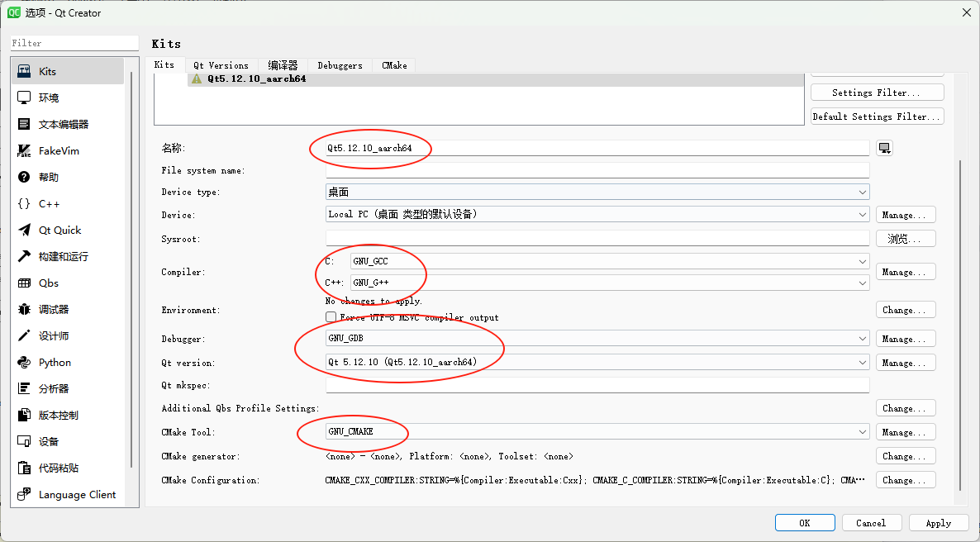Switch to the Qt Versions tab
Image resolution: width=980 pixels, height=542 pixels.
point(221,65)
